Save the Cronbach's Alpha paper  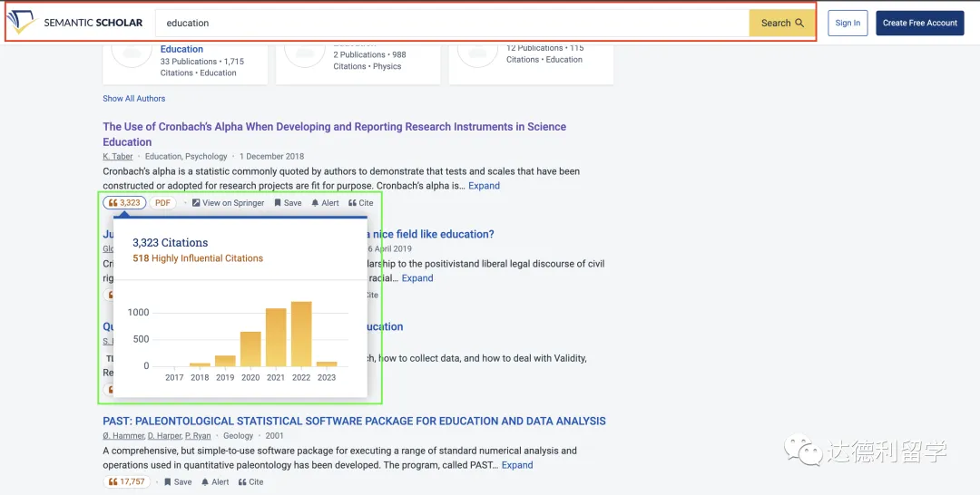click(x=288, y=203)
